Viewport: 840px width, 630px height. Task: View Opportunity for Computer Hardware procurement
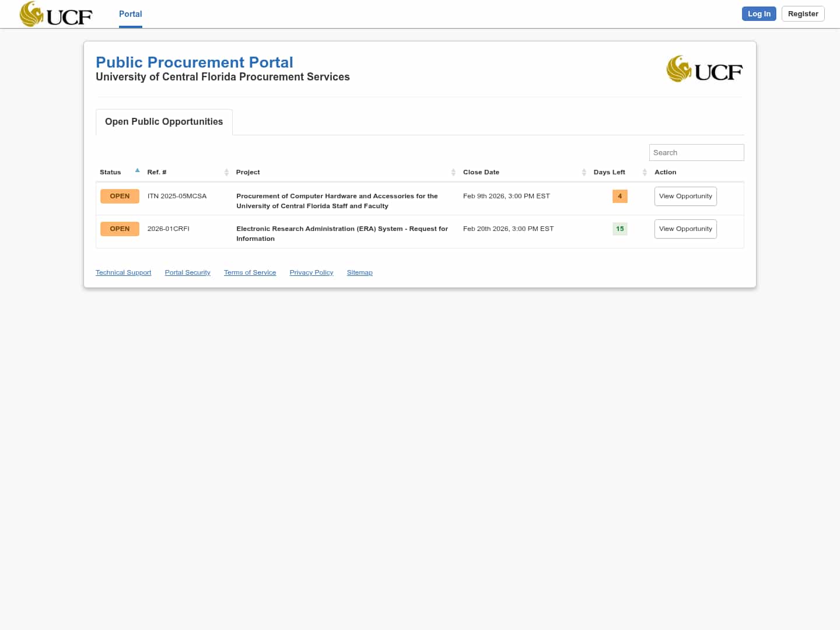point(685,196)
